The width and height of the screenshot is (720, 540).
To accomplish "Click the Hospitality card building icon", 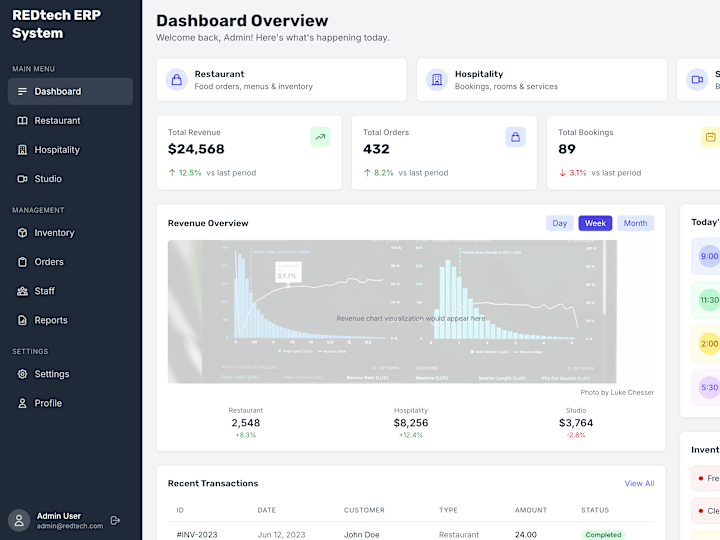I will coord(437,80).
